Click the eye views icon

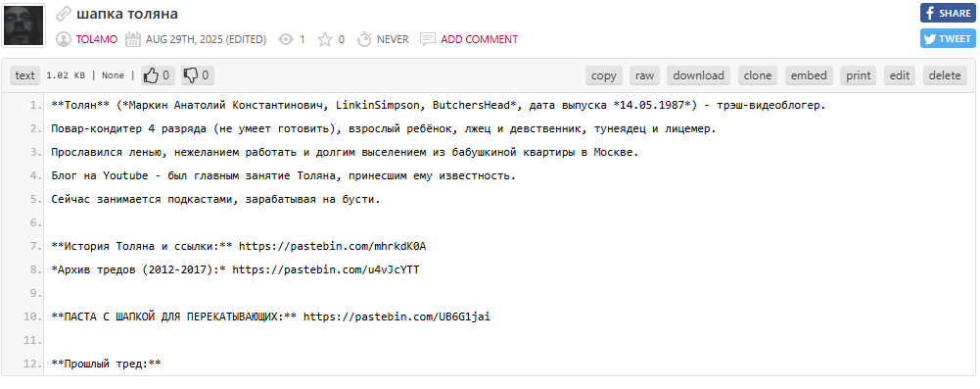(286, 39)
